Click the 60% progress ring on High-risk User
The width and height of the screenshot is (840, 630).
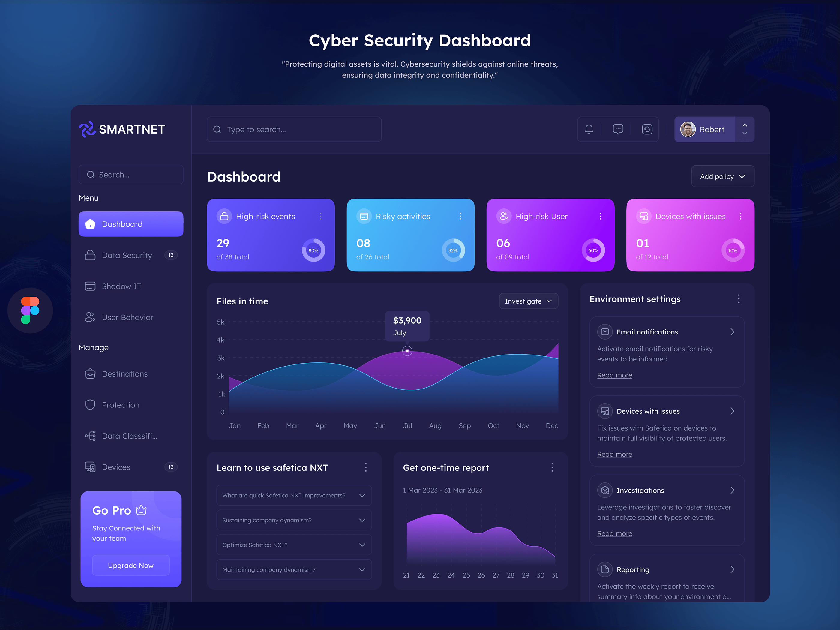(x=593, y=250)
